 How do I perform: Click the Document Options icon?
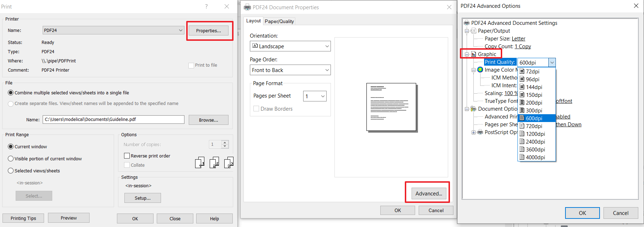coord(473,109)
